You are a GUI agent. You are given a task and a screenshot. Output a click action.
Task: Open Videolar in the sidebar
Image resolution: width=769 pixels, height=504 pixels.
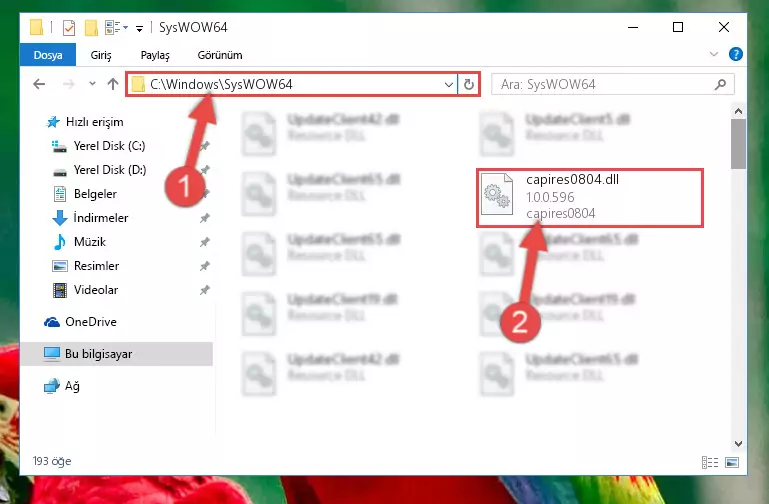(x=96, y=290)
